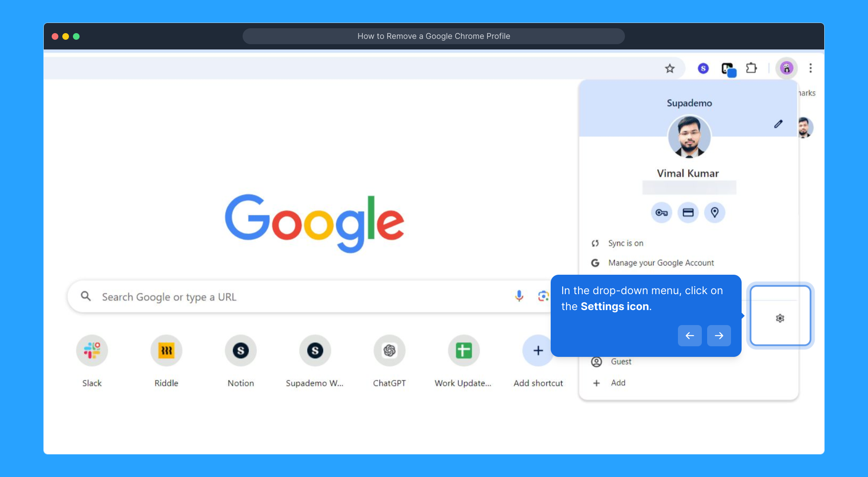The height and width of the screenshot is (477, 868).
Task: Open the passwords key icon
Action: 662,213
